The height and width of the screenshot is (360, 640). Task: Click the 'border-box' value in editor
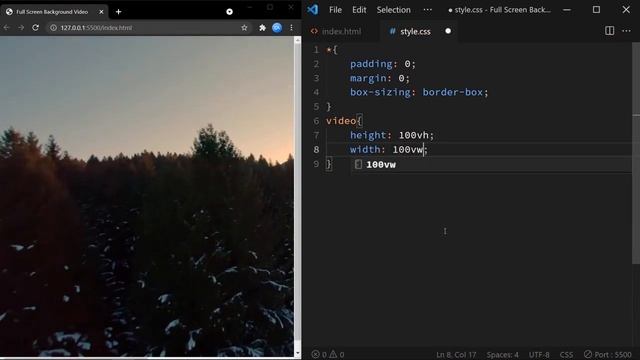point(452,92)
